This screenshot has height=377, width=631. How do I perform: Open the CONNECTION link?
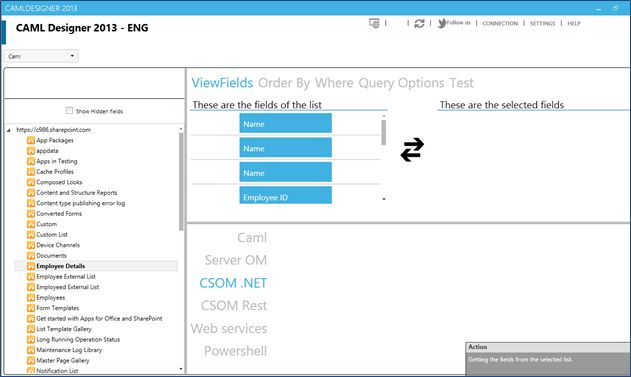[500, 23]
